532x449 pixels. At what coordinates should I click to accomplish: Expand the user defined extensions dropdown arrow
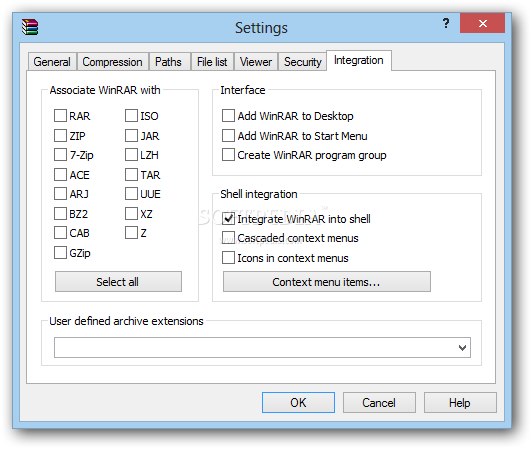pyautogui.click(x=462, y=348)
